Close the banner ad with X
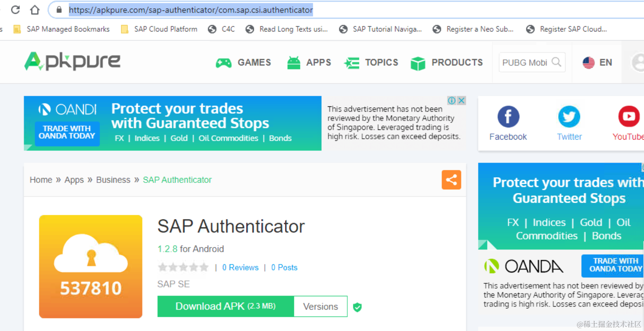Image resolution: width=644 pixels, height=331 pixels. click(461, 100)
